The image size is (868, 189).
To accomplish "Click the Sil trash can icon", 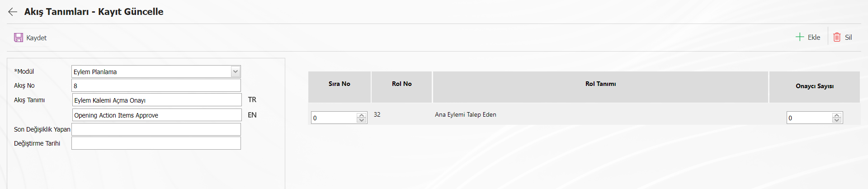I will click(x=837, y=37).
